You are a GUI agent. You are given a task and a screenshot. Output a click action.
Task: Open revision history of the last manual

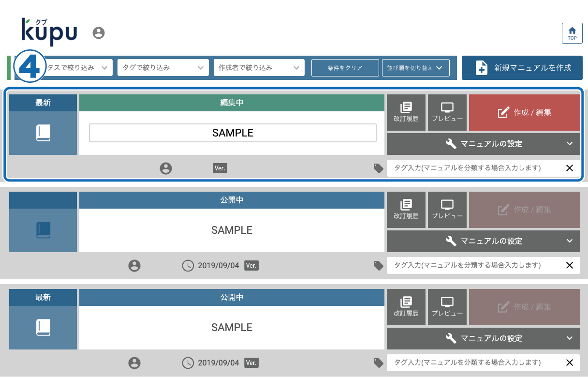coord(406,307)
